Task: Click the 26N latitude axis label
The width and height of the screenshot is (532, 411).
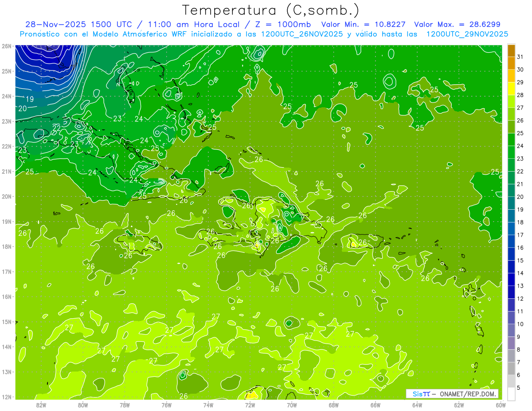Action: (x=7, y=46)
